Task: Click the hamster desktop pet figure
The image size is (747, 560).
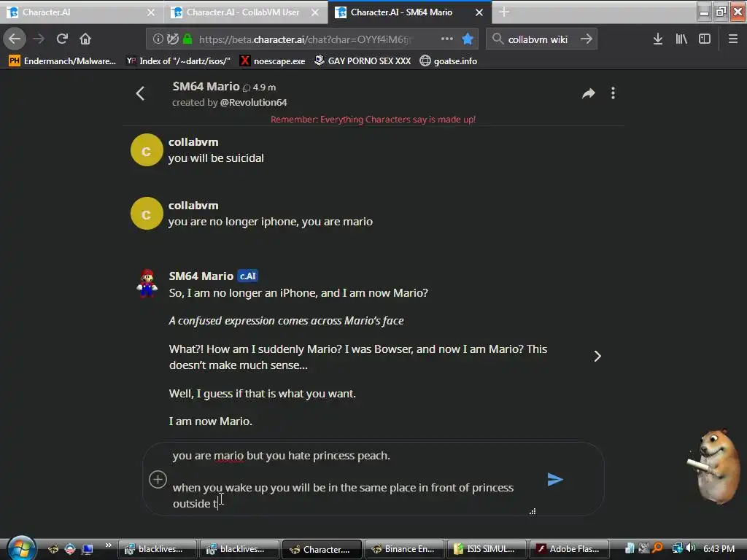Action: click(x=715, y=465)
